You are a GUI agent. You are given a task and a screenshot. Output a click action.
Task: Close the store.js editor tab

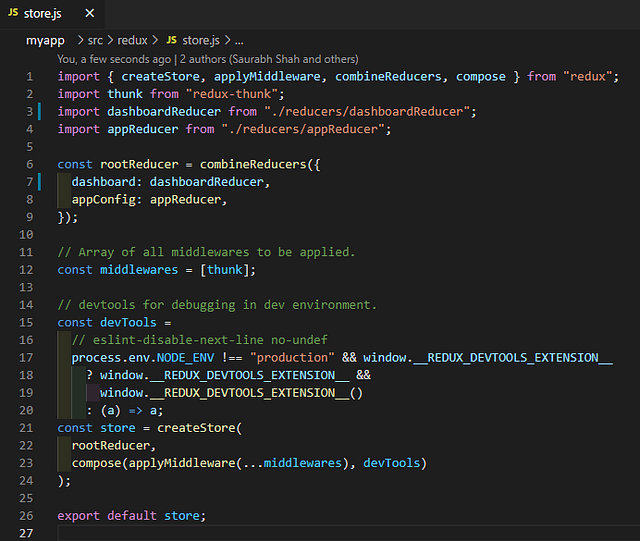pyautogui.click(x=91, y=14)
